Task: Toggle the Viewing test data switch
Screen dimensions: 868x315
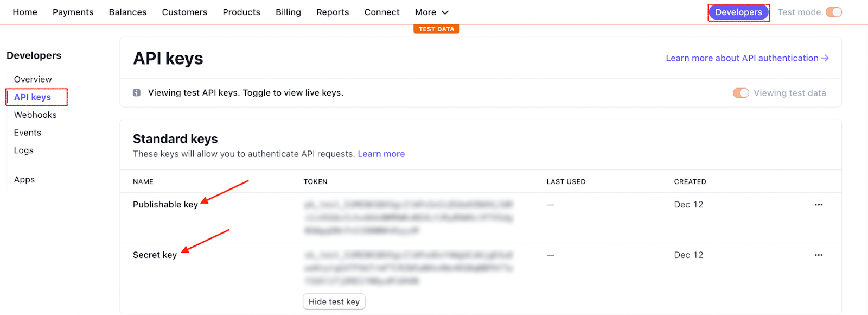Action: [741, 93]
